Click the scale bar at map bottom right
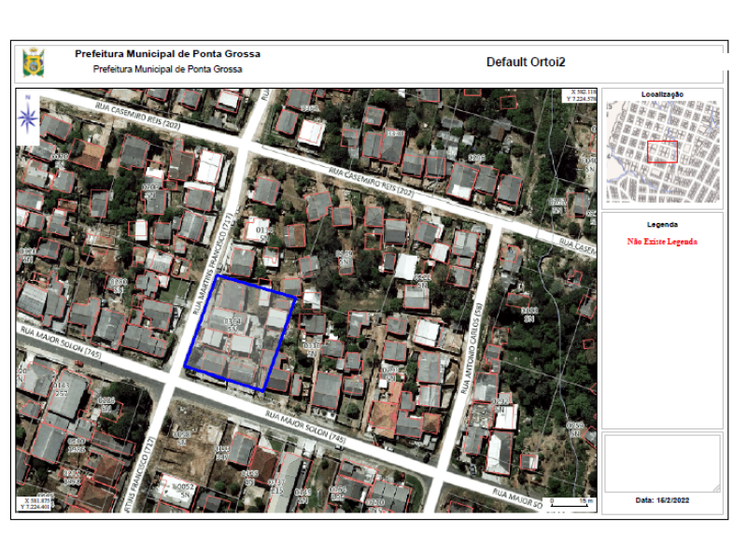747x560 pixels. 570,503
